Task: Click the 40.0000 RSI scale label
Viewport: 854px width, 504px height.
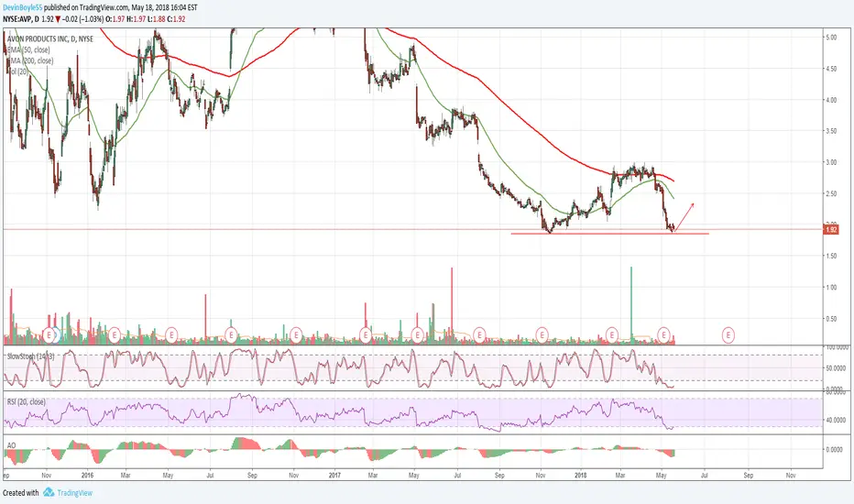Action: coord(835,420)
